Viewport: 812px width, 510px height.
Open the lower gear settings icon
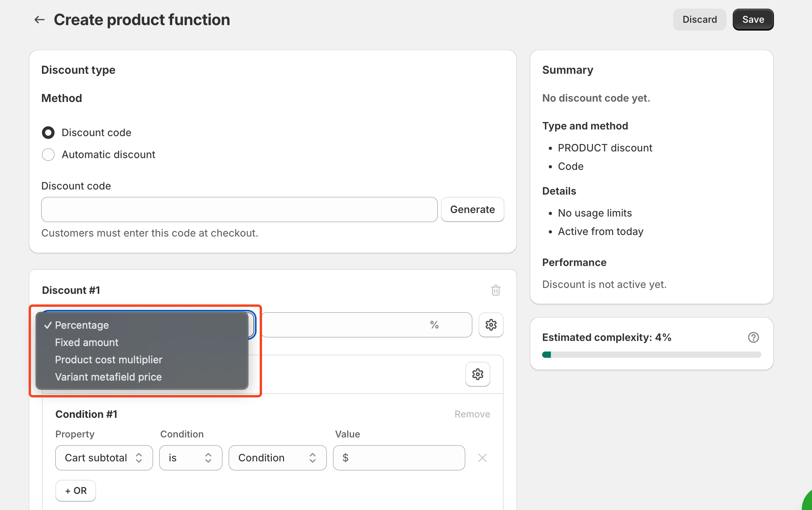tap(477, 374)
